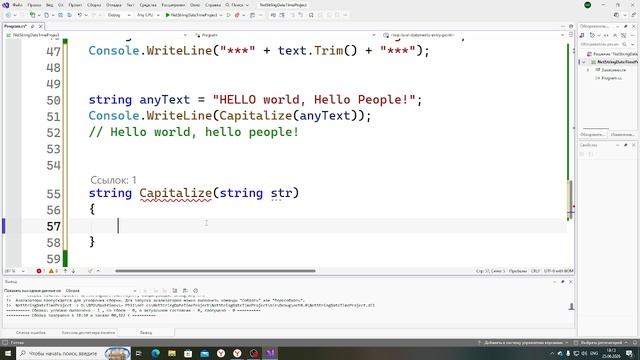
Task: Click the save all toolbar icon
Action: 69,15
